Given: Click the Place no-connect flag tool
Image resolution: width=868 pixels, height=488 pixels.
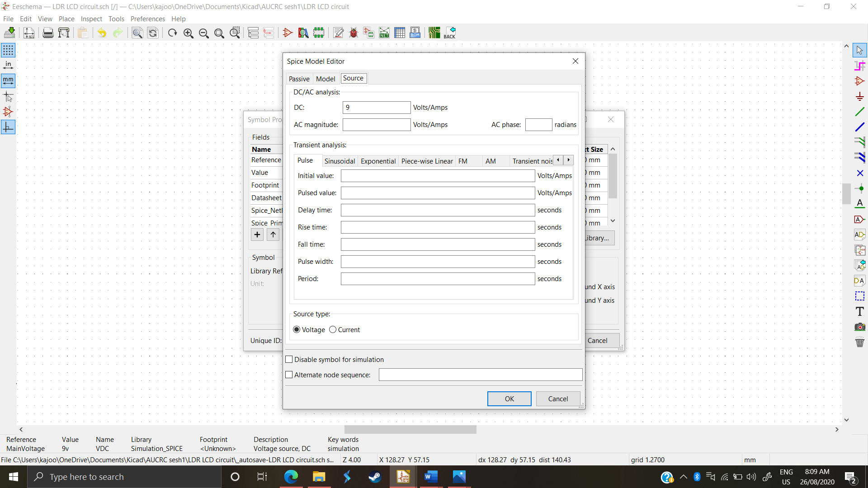Looking at the screenshot, I should coord(859,173).
